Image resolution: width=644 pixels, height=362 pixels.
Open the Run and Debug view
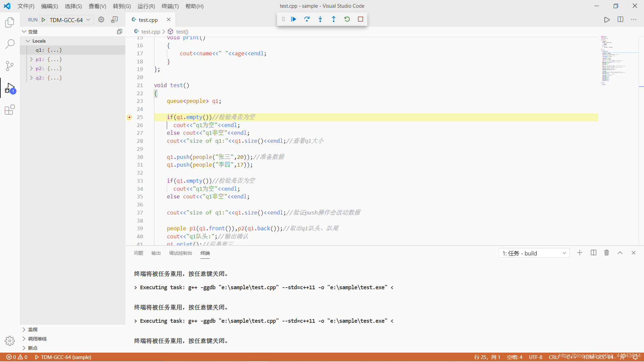coord(10,88)
